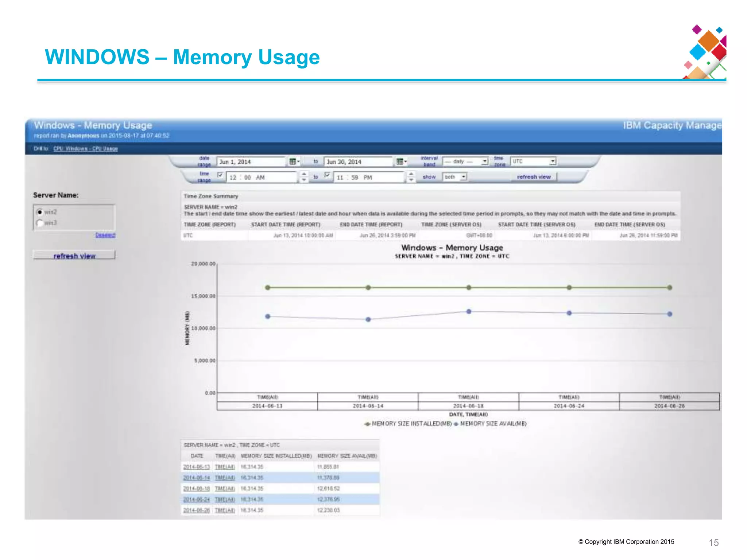Open the interval band daily dropdown

pyautogui.click(x=465, y=161)
